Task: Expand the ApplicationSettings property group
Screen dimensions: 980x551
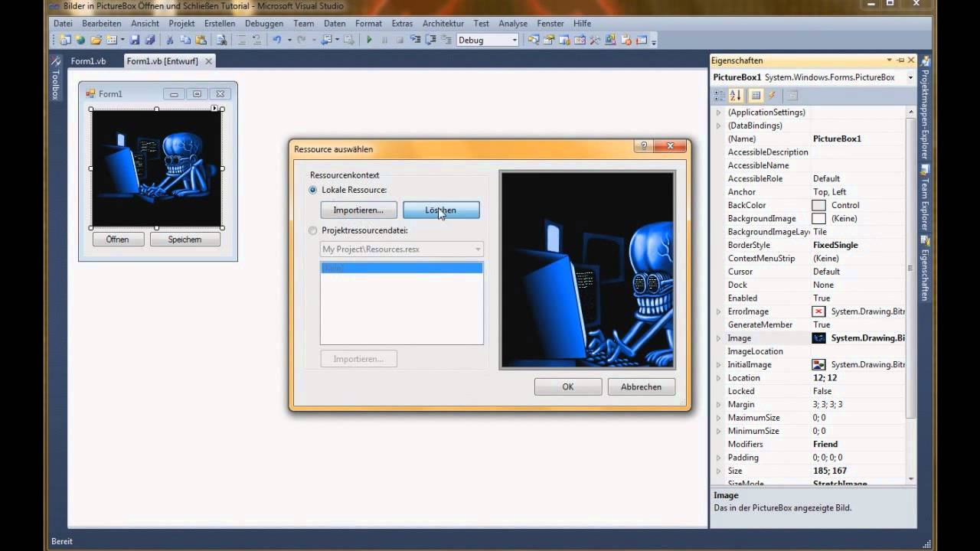Action: (x=718, y=112)
